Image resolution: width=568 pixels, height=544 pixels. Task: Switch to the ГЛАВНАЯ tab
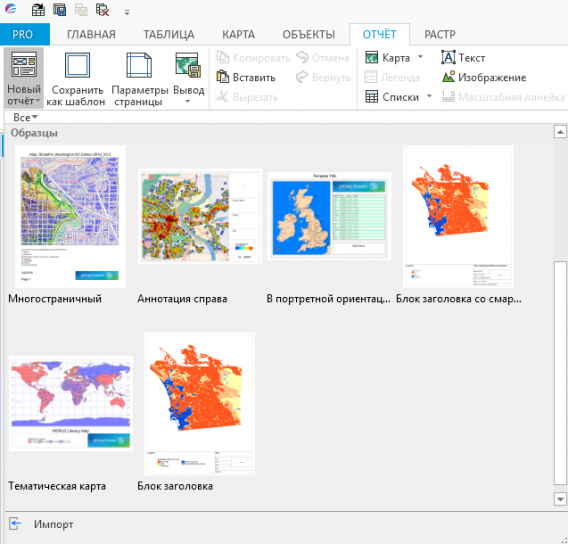(91, 34)
